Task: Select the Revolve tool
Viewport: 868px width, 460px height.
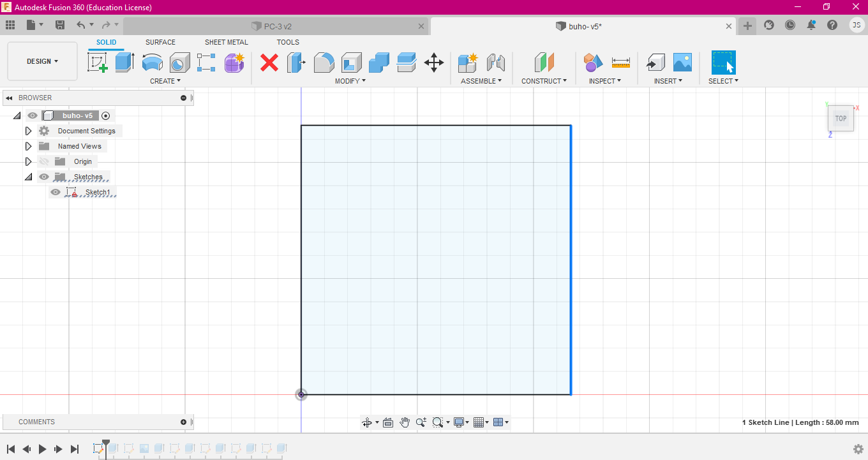Action: coord(153,63)
